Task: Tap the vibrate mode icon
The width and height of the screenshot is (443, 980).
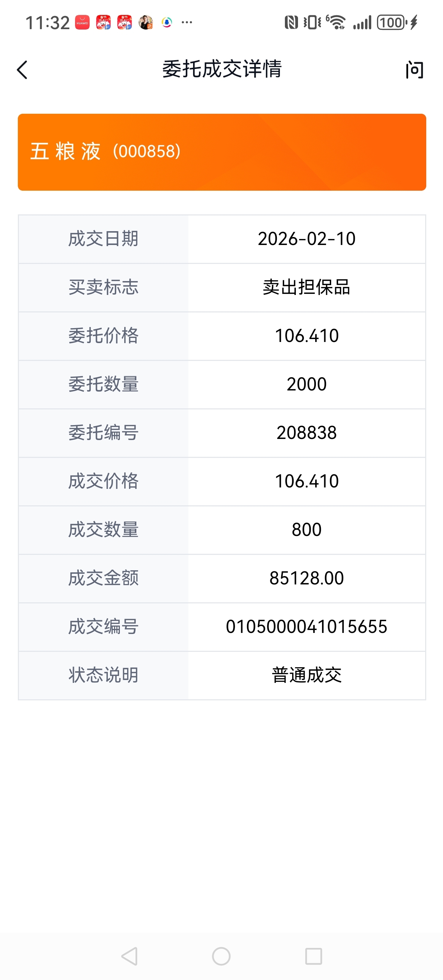Action: tap(312, 23)
